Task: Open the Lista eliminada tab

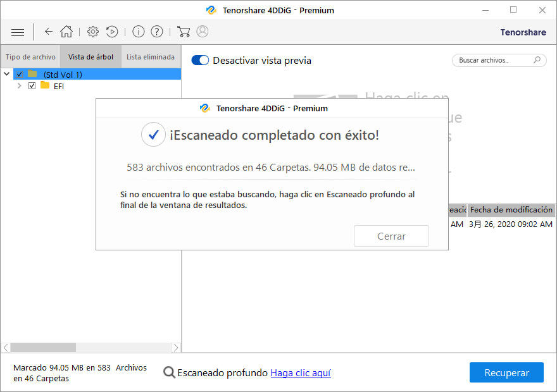Action: (151, 57)
